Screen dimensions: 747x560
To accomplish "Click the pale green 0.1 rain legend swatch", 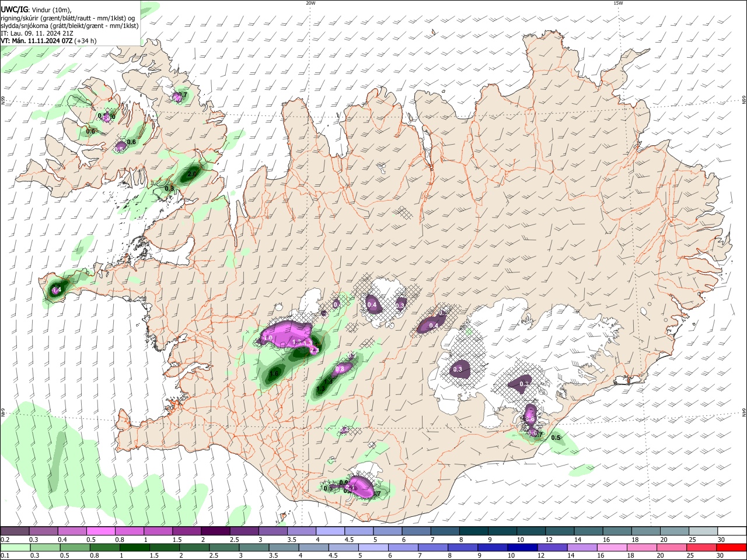I will pyautogui.click(x=15, y=547).
